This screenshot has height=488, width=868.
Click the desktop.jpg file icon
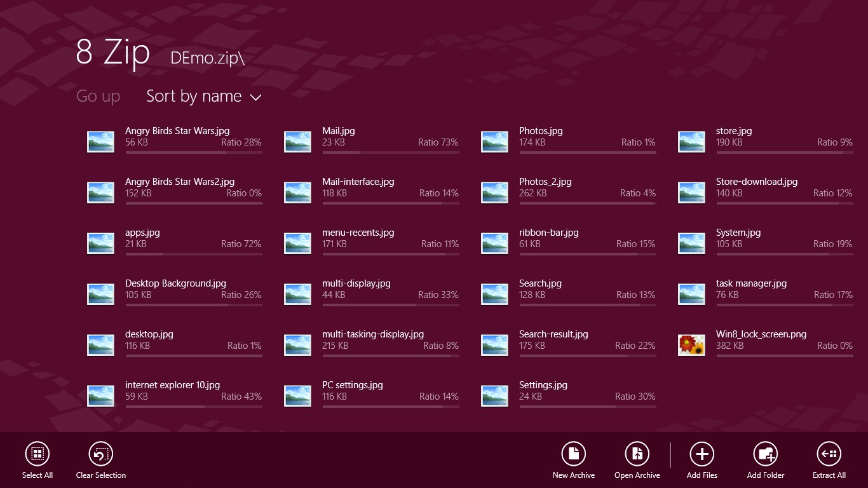pos(100,345)
